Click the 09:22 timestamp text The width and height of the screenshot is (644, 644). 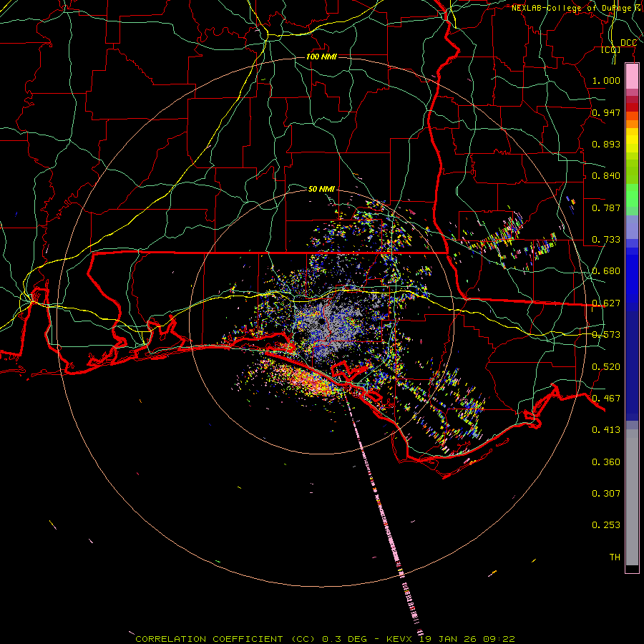[x=499, y=639]
